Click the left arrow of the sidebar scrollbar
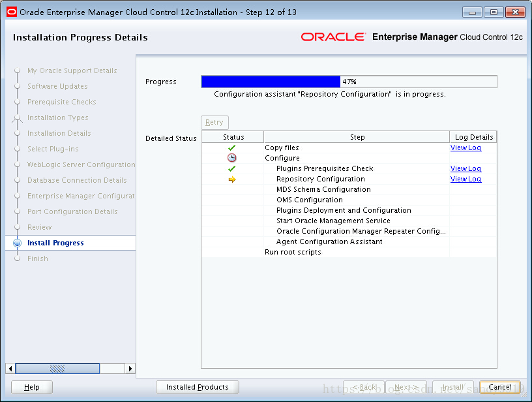Screen dimensions: 532x402 point(10,368)
